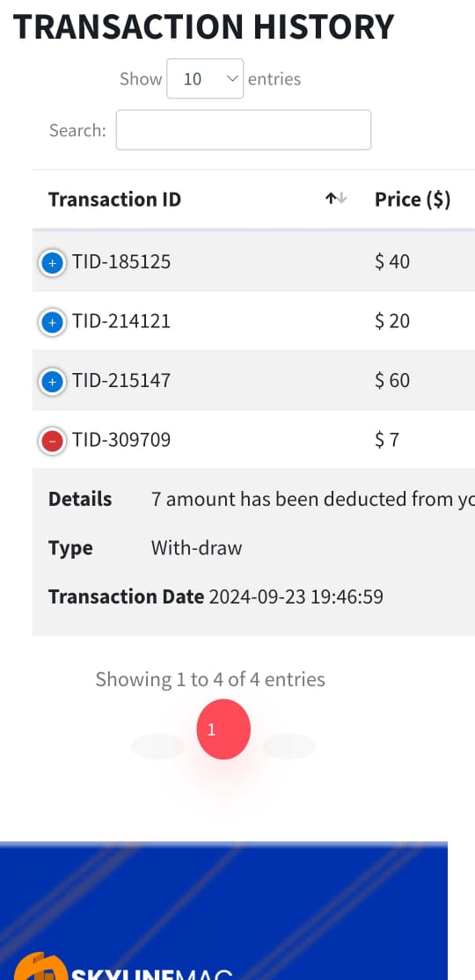Open details of TID-215147 via plus icon
475x980 pixels.
click(53, 382)
